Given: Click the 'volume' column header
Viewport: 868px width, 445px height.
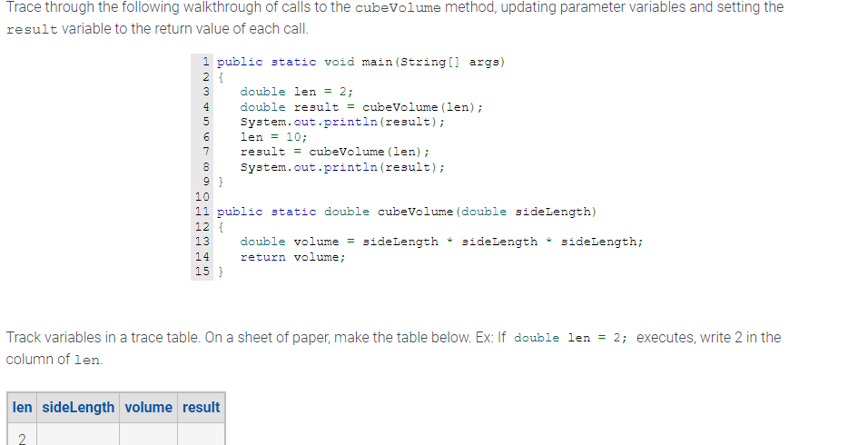Looking at the screenshot, I should pyautogui.click(x=148, y=408).
